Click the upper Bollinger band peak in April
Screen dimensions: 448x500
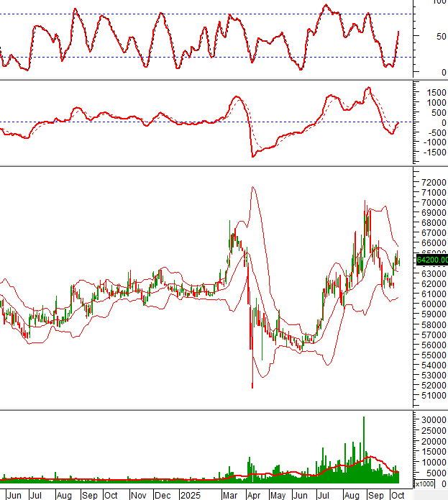252,188
